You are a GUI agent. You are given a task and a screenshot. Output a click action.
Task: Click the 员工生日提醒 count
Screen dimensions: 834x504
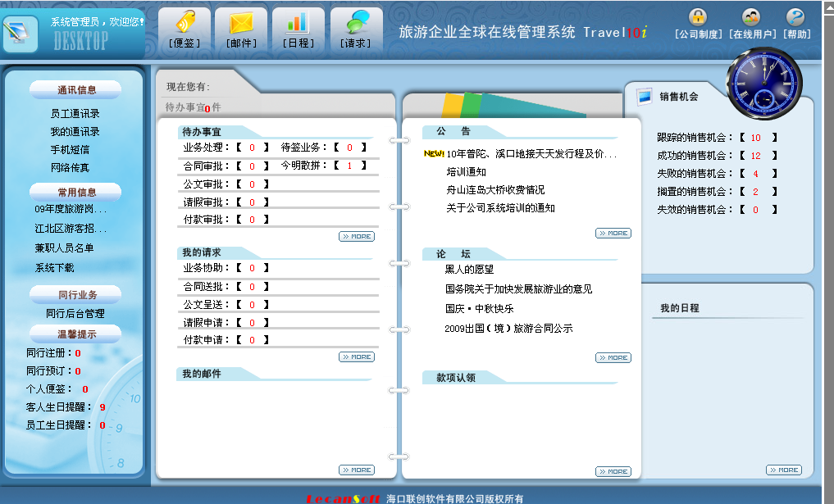pos(103,425)
